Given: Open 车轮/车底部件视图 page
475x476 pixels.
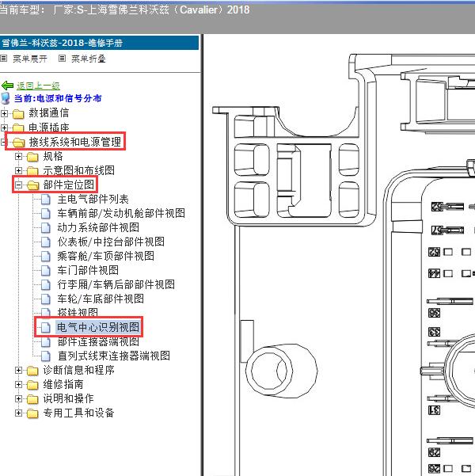Looking at the screenshot, I should pyautogui.click(x=101, y=299).
